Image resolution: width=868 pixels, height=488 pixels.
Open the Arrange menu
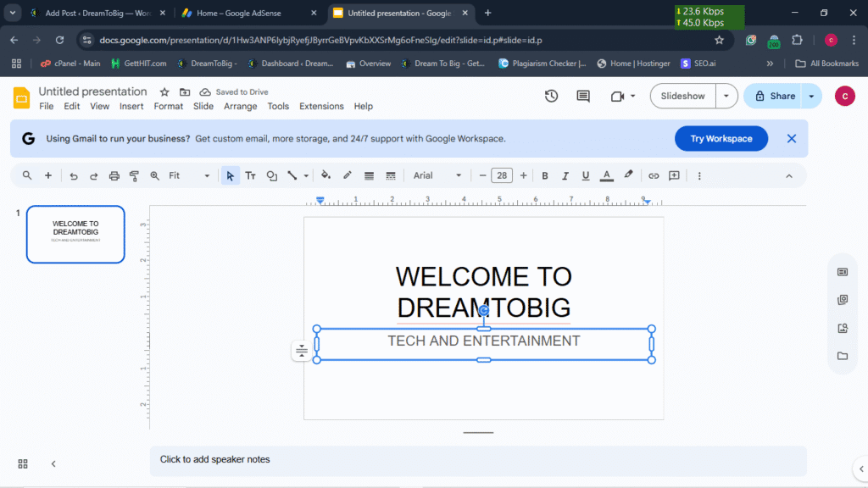(240, 106)
